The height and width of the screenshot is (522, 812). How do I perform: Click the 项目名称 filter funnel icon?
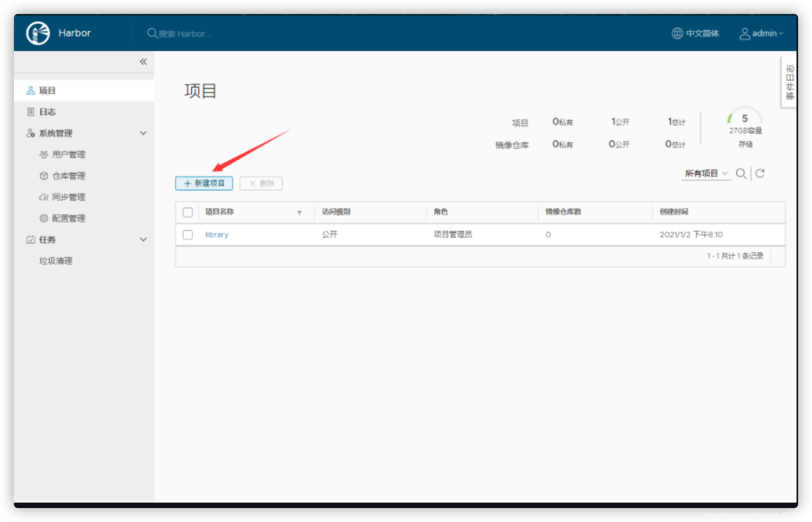[299, 213]
